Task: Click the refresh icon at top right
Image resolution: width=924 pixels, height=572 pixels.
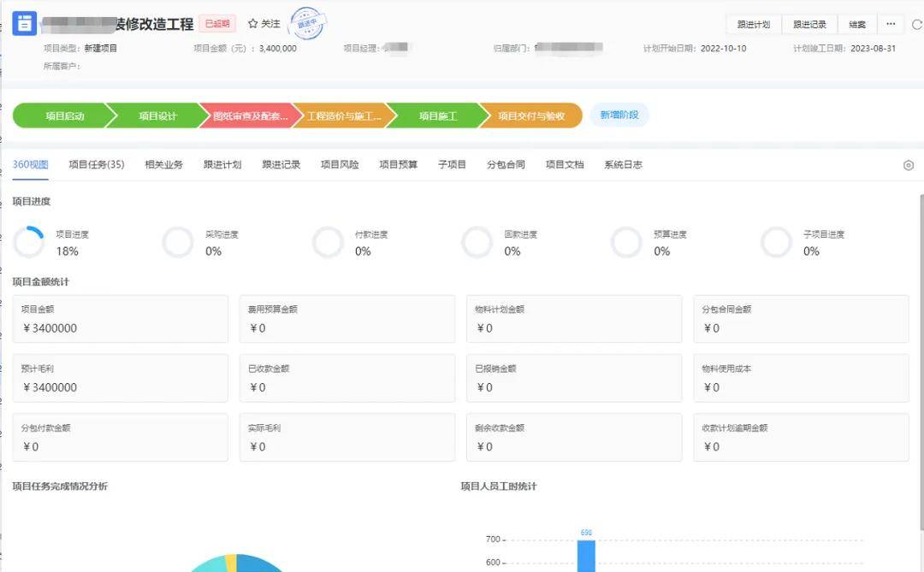Action: (916, 25)
